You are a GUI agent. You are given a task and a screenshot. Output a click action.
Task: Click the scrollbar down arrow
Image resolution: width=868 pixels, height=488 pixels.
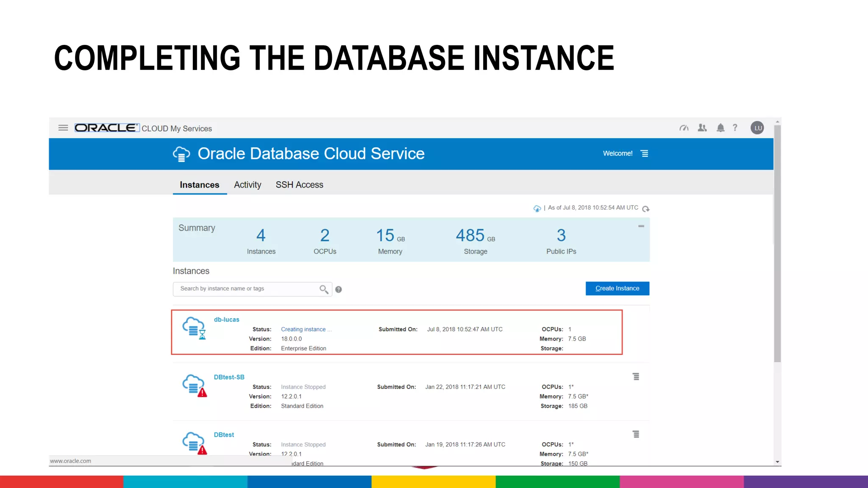click(x=777, y=462)
